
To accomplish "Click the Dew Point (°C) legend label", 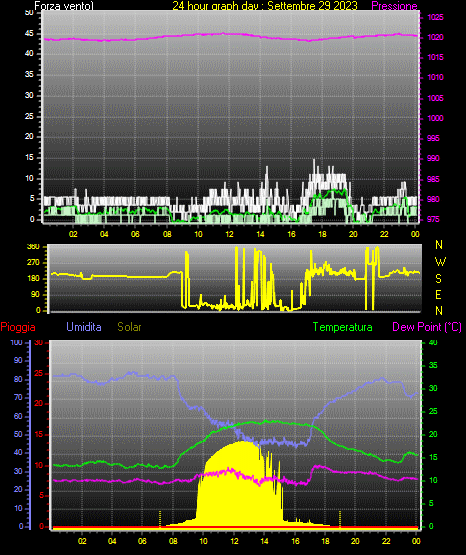I will [427, 327].
